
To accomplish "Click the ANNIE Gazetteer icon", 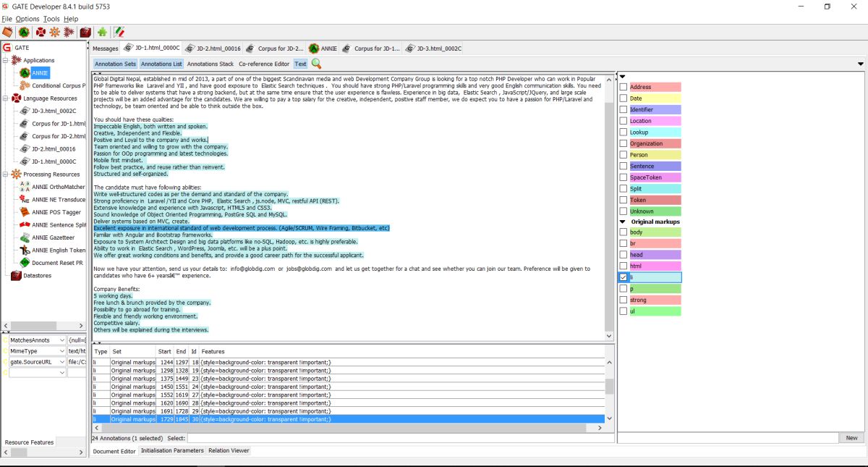I will tap(25, 237).
